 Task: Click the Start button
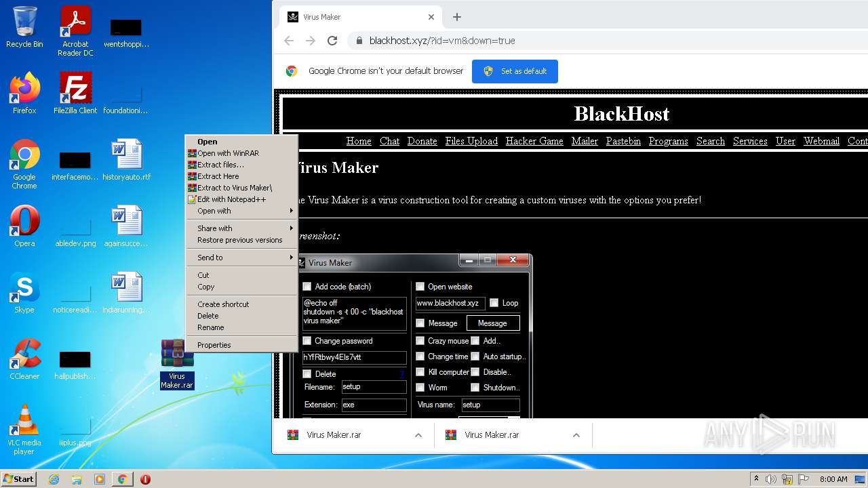point(18,479)
